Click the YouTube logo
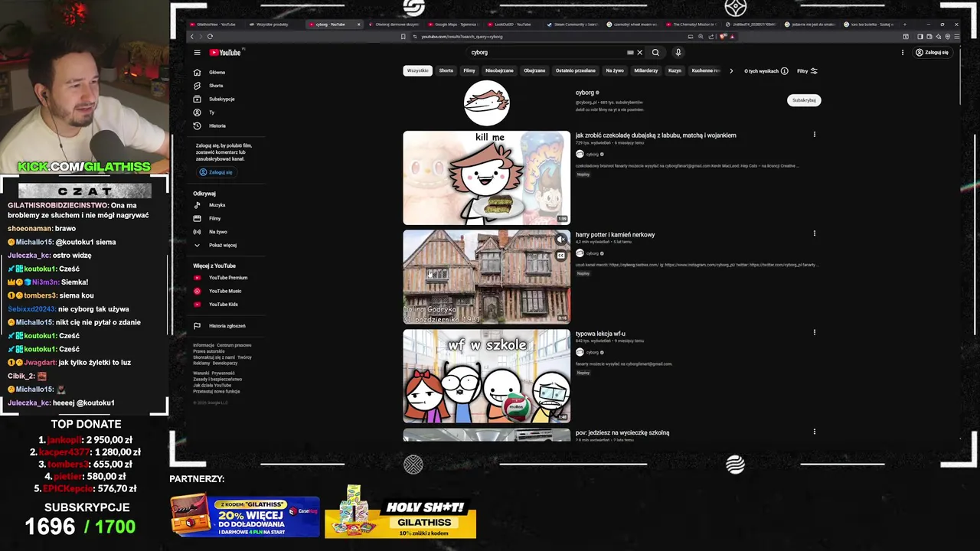 [225, 53]
